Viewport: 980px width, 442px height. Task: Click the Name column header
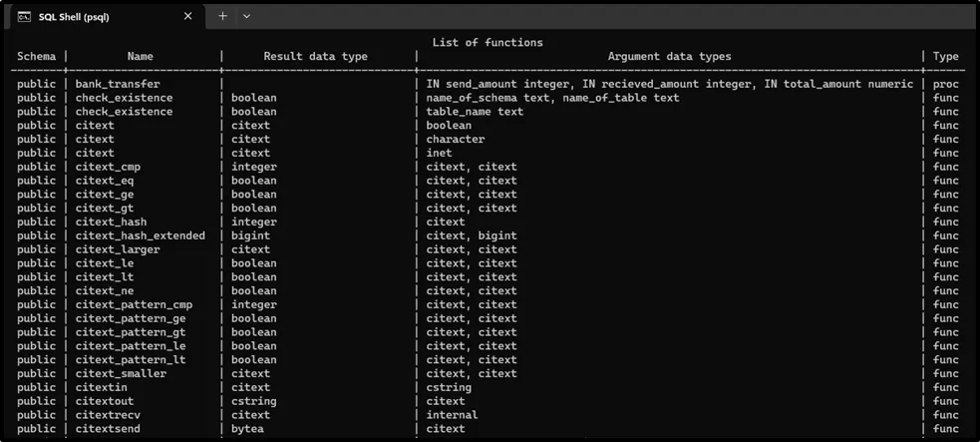(141, 57)
